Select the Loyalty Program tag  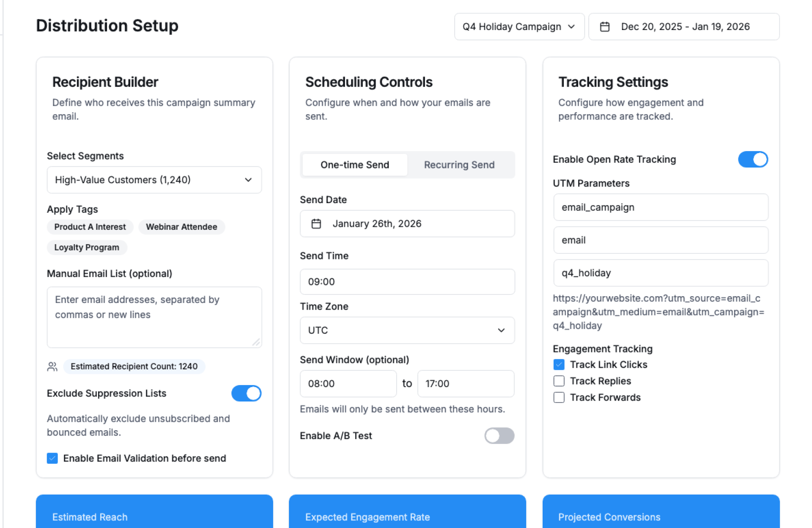tap(87, 247)
